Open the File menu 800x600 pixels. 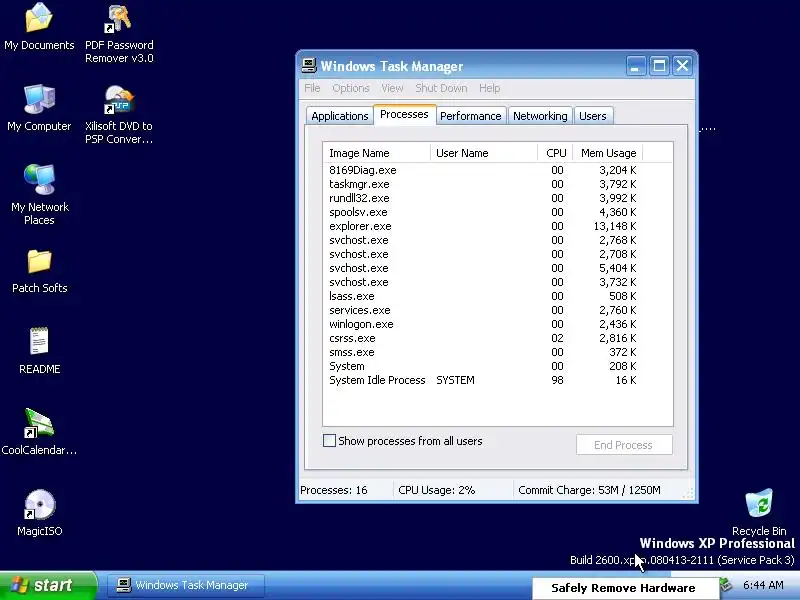pos(312,88)
